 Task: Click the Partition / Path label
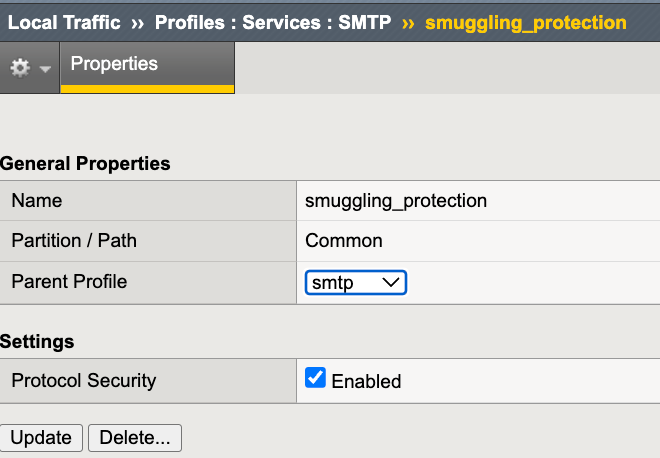[x=74, y=241]
